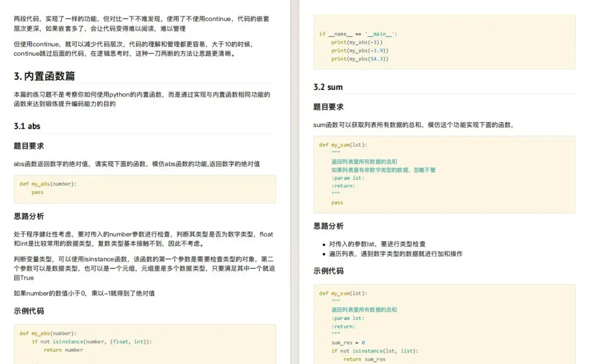Screen dimensions: 589x364
Task: Click code line 'print(my_abs(-3.9))'
Action: click(360, 51)
